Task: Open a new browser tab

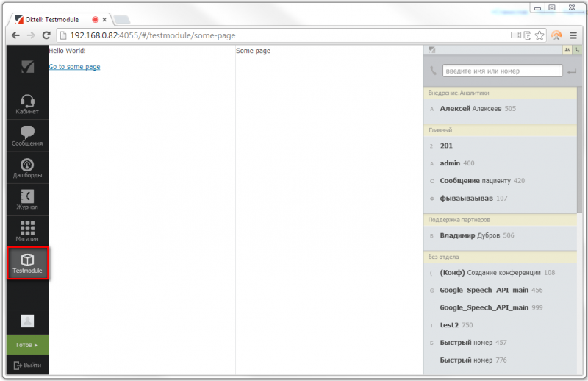Action: pos(122,20)
